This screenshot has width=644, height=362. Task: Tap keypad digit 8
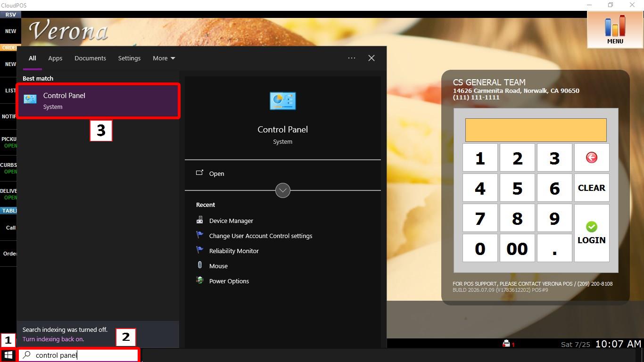[x=517, y=218]
